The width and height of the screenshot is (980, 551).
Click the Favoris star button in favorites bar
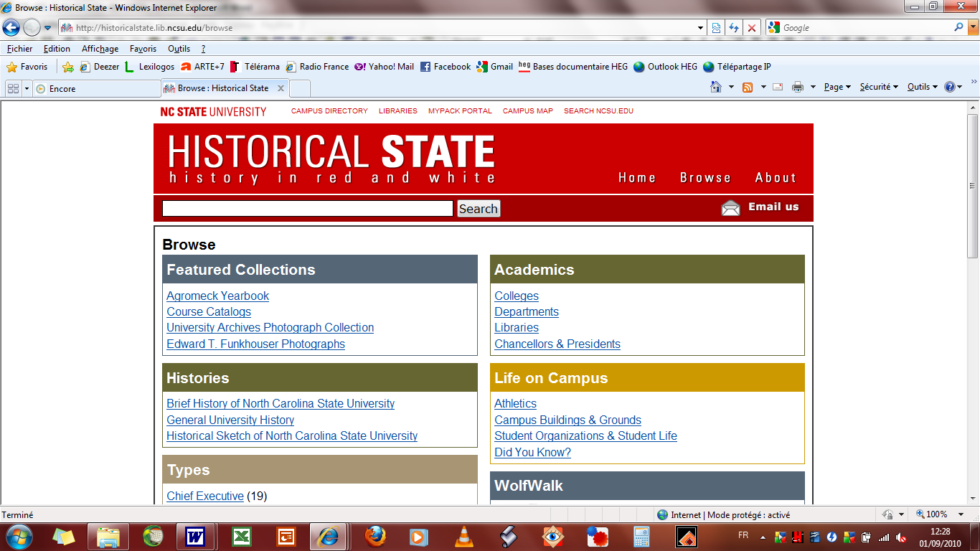pyautogui.click(x=27, y=67)
